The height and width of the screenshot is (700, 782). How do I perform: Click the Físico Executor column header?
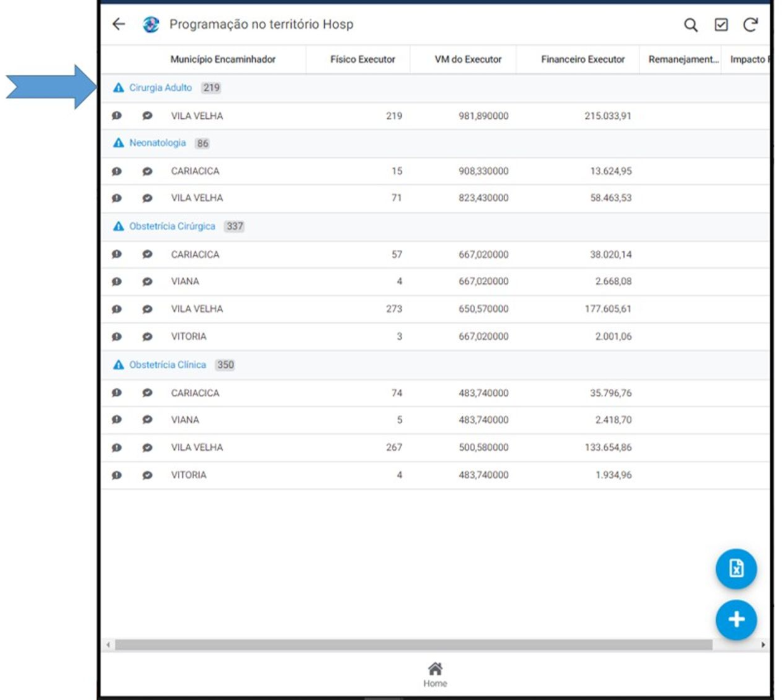(362, 60)
